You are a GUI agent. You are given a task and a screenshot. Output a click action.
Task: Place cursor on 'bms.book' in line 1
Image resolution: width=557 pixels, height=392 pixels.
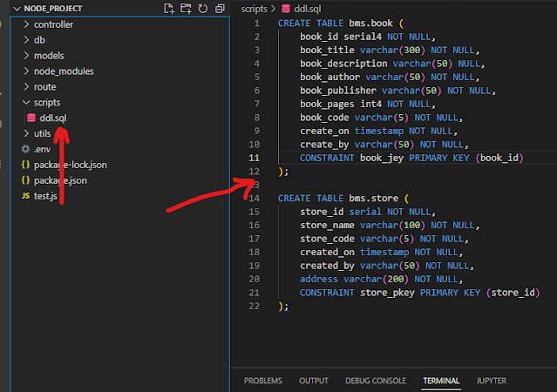(370, 23)
